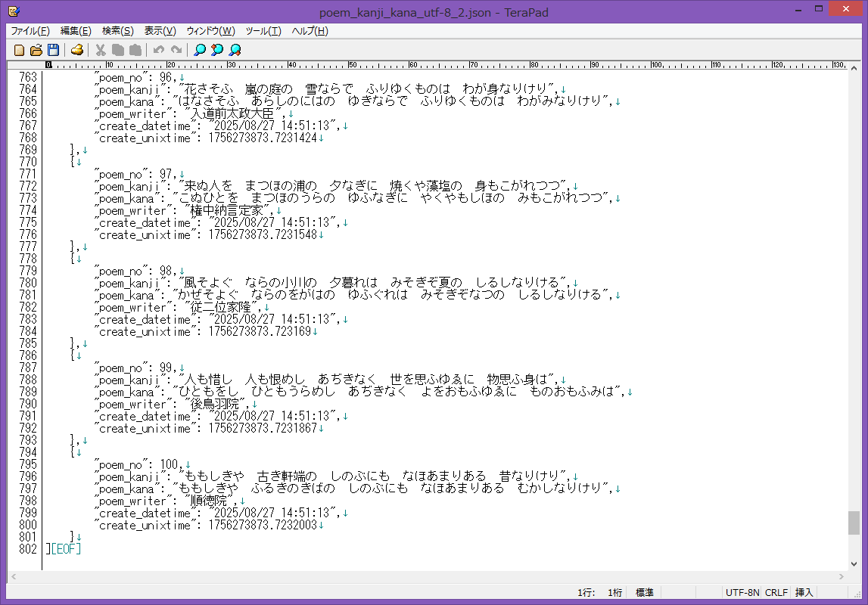
Task: Open the 編集(E) menu
Action: point(76,31)
